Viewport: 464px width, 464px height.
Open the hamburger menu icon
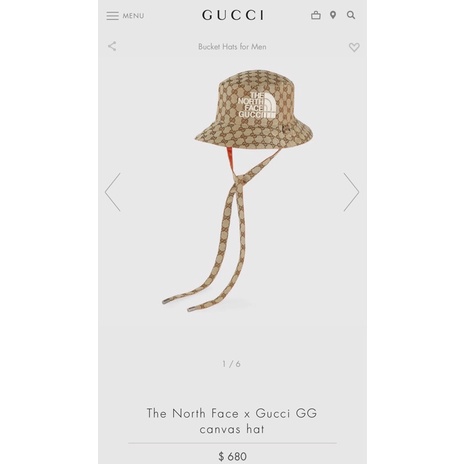pyautogui.click(x=112, y=16)
